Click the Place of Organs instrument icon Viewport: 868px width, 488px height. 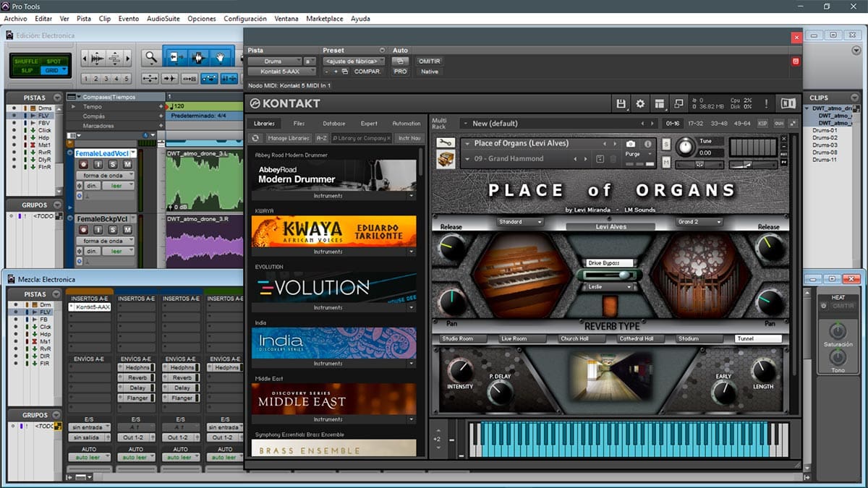point(446,159)
